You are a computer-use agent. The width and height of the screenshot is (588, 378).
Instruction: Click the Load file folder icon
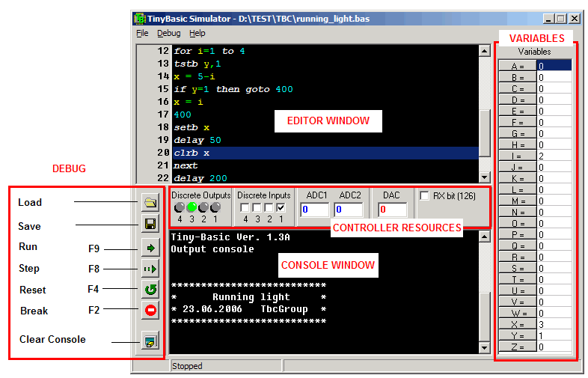[150, 202]
